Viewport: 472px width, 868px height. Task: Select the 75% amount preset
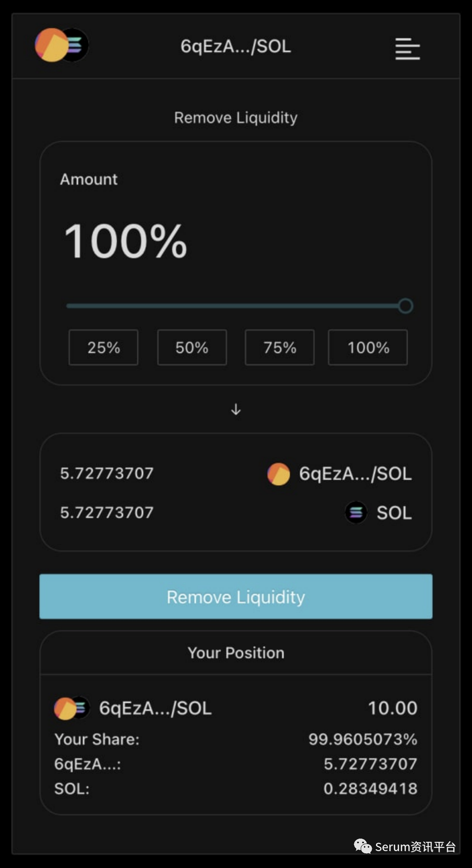(x=279, y=348)
